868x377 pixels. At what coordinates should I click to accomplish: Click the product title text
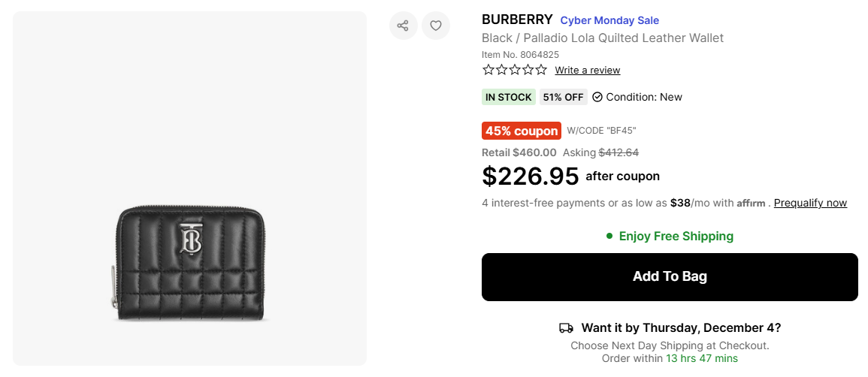coord(602,38)
